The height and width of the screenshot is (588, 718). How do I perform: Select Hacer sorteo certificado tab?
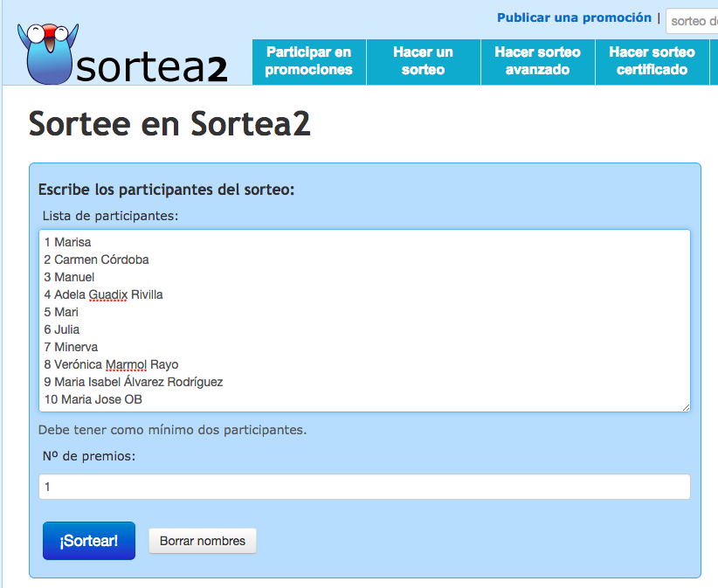pyautogui.click(x=652, y=62)
